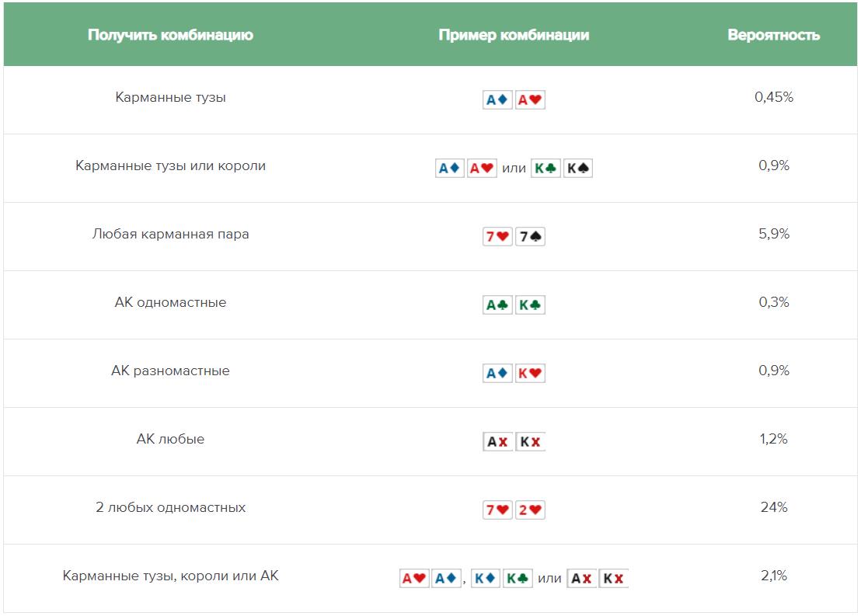Screen dimensions: 861x616
Task: Click the 2 of hearts card icon
Action: click(x=530, y=510)
